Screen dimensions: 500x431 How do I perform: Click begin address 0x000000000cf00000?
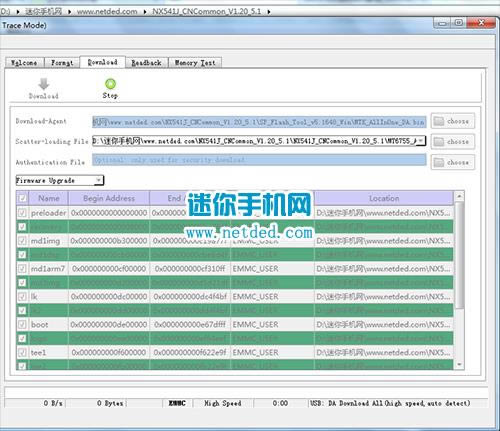[x=109, y=268]
